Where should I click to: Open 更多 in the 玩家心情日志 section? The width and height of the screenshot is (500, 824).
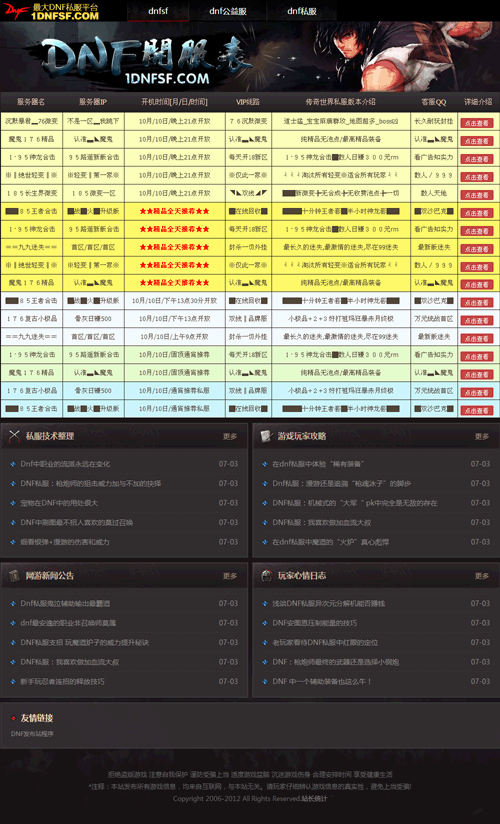pos(482,576)
